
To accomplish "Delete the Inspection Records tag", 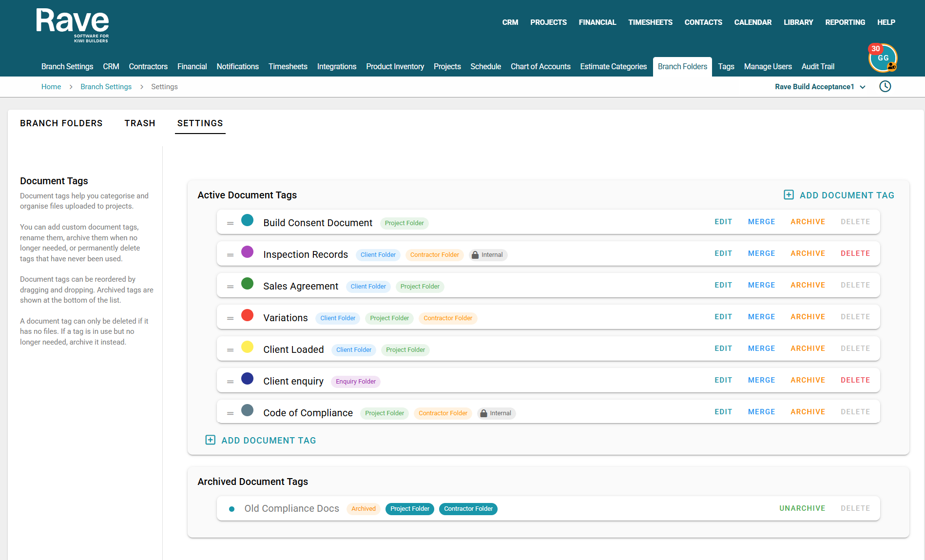I will (x=855, y=253).
